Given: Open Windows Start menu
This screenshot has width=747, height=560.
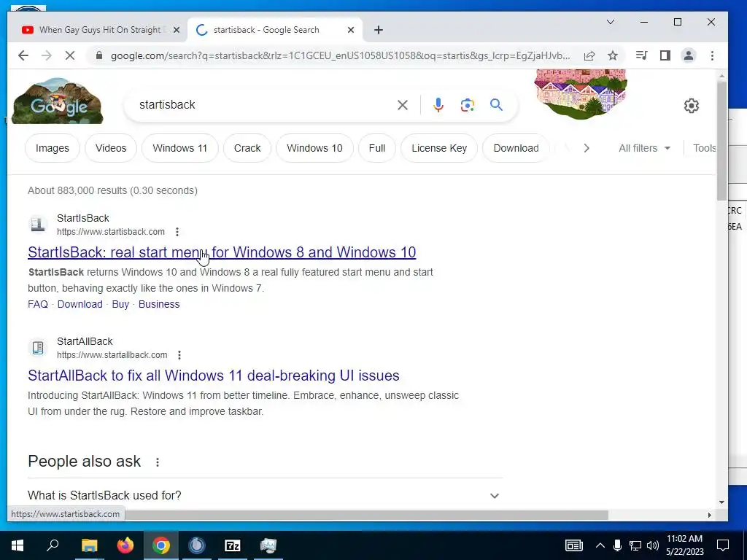Looking at the screenshot, I should coord(18,545).
